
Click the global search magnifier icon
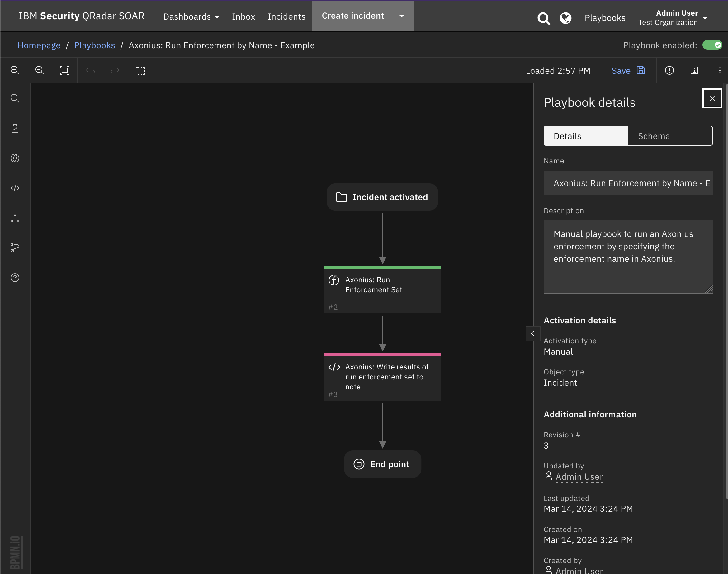point(543,18)
